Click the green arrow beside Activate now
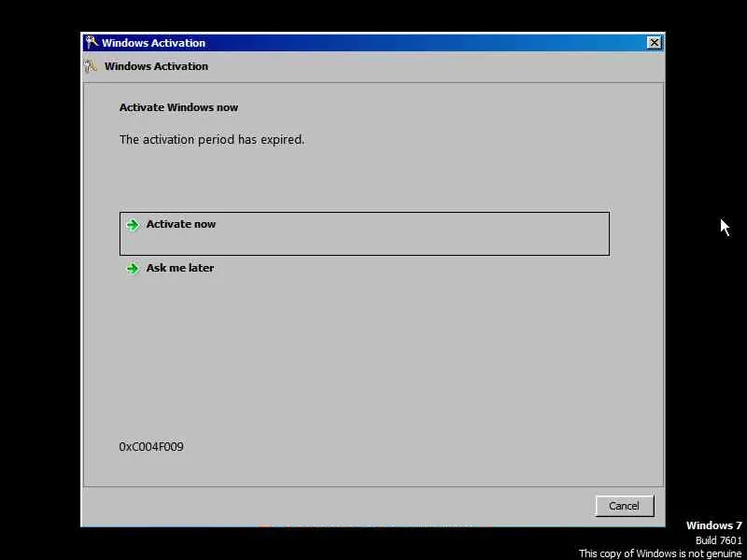Image resolution: width=747 pixels, height=560 pixels. [x=133, y=225]
